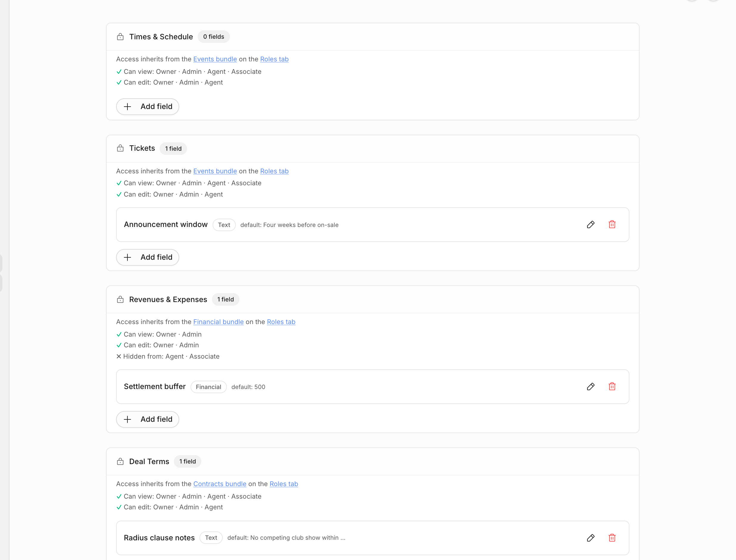Open the Financial bundle link
The width and height of the screenshot is (736, 560).
coord(218,322)
